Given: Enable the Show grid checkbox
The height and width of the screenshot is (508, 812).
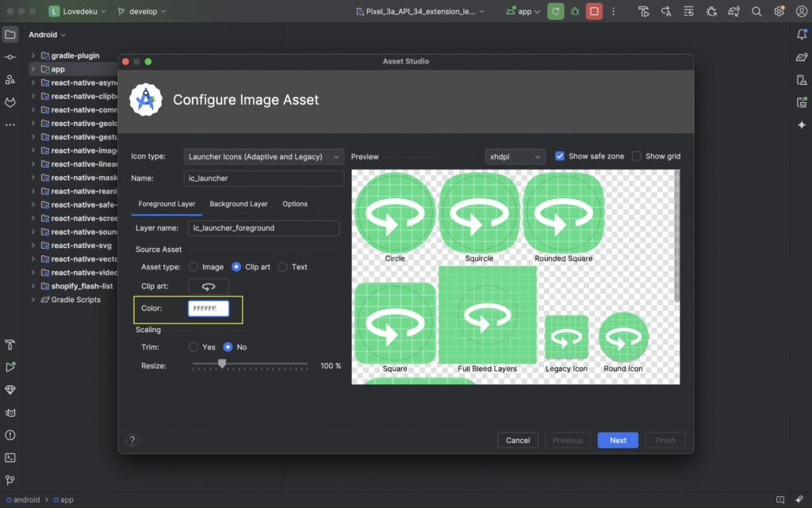Looking at the screenshot, I should tap(637, 156).
